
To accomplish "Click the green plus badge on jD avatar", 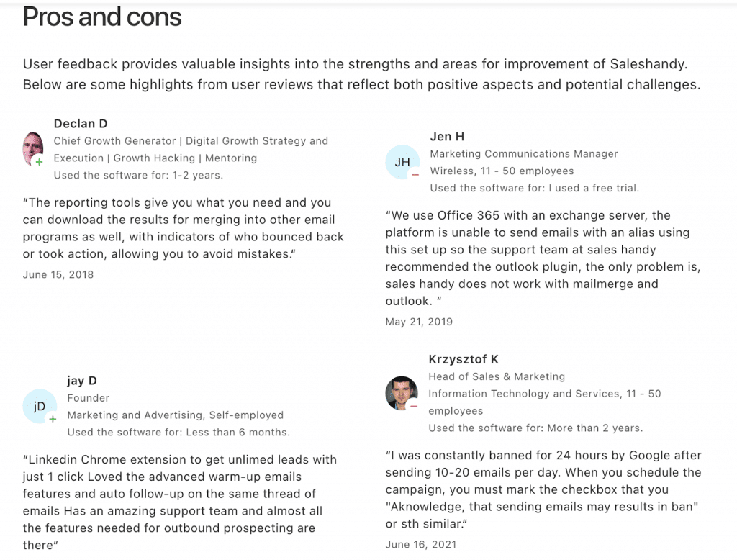I will pos(53,419).
